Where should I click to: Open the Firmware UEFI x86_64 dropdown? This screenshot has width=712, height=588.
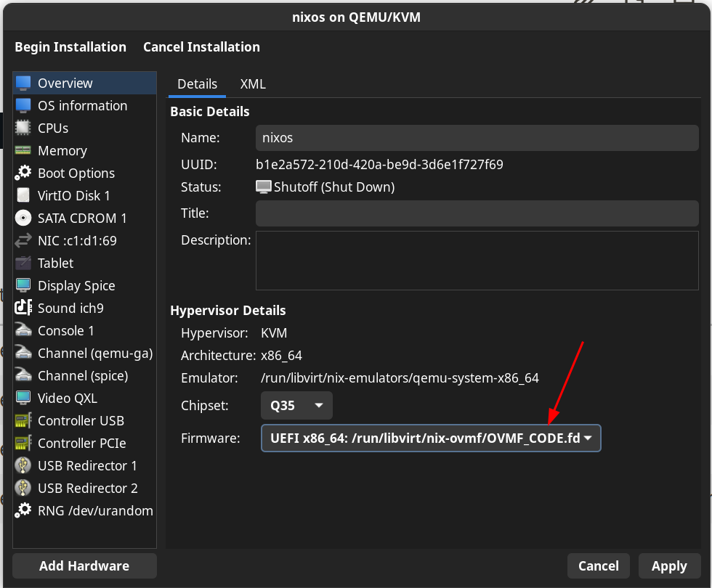[431, 438]
